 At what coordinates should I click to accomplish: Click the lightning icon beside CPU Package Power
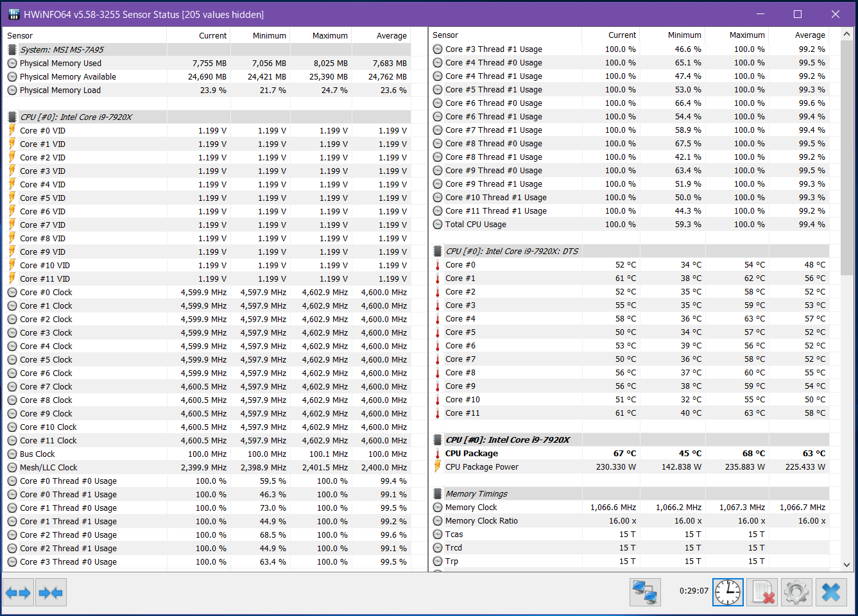coord(438,466)
